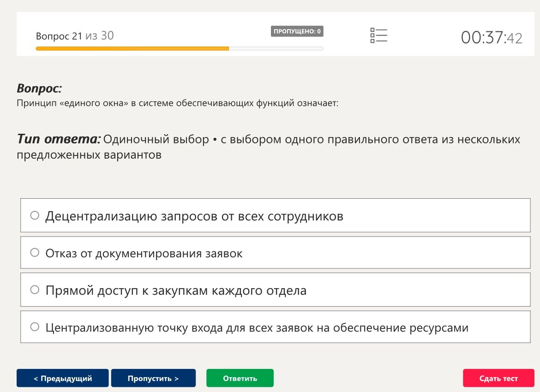Select the «Децентрализацию запросов от всех сотрудников» radio button
The width and height of the screenshot is (540, 392).
click(35, 215)
